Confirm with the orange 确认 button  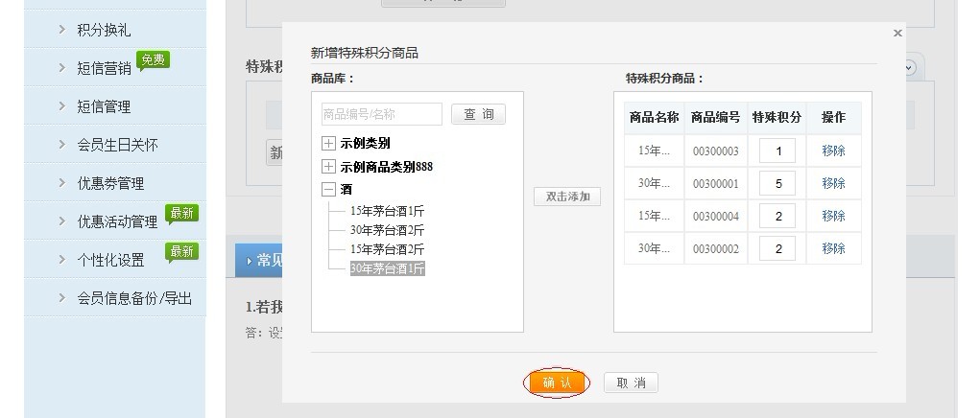click(x=556, y=383)
